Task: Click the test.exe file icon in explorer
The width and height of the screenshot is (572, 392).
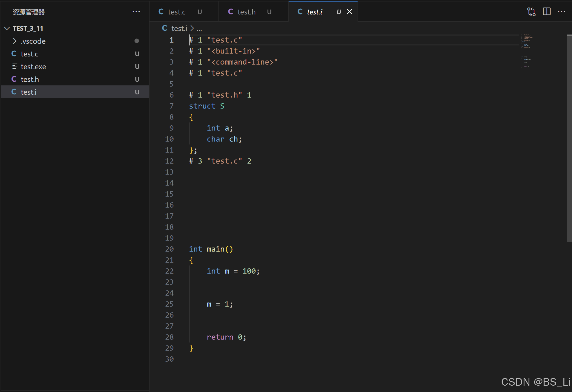Action: coord(14,67)
